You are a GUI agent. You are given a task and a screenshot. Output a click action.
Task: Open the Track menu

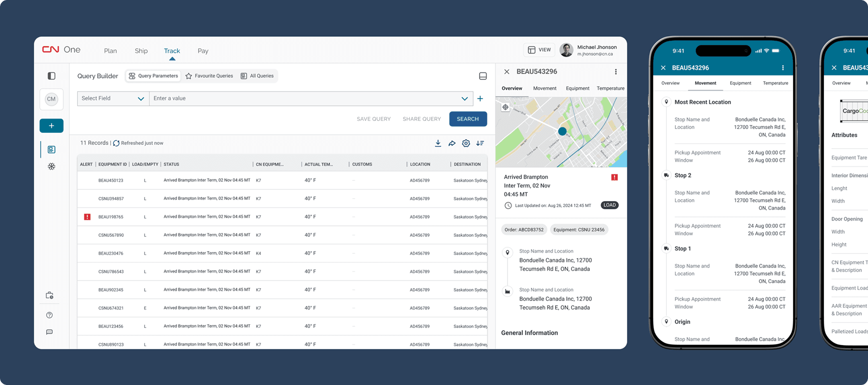[172, 51]
